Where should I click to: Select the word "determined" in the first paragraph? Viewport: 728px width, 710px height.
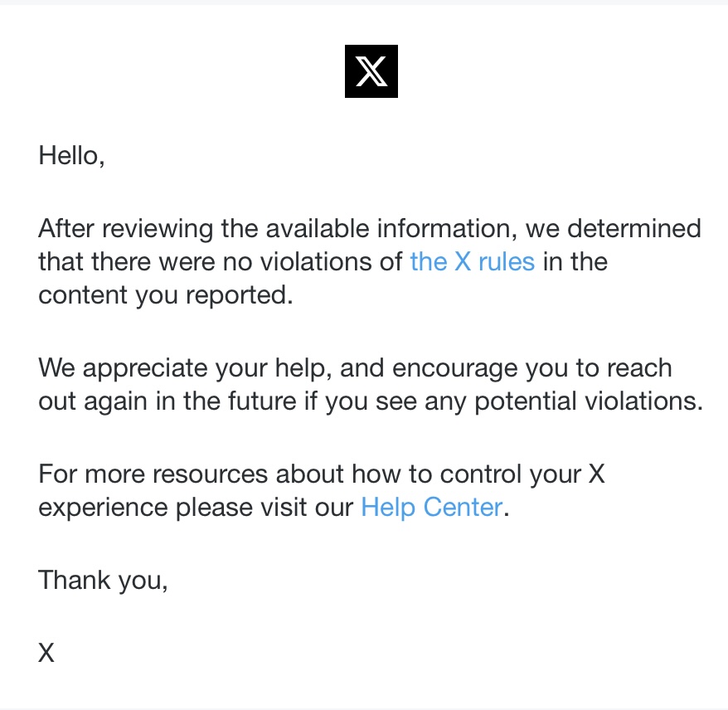[634, 228]
